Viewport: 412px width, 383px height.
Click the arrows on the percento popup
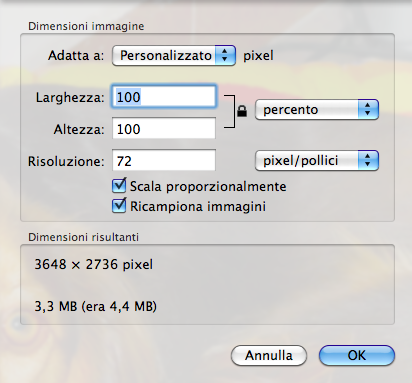click(368, 109)
